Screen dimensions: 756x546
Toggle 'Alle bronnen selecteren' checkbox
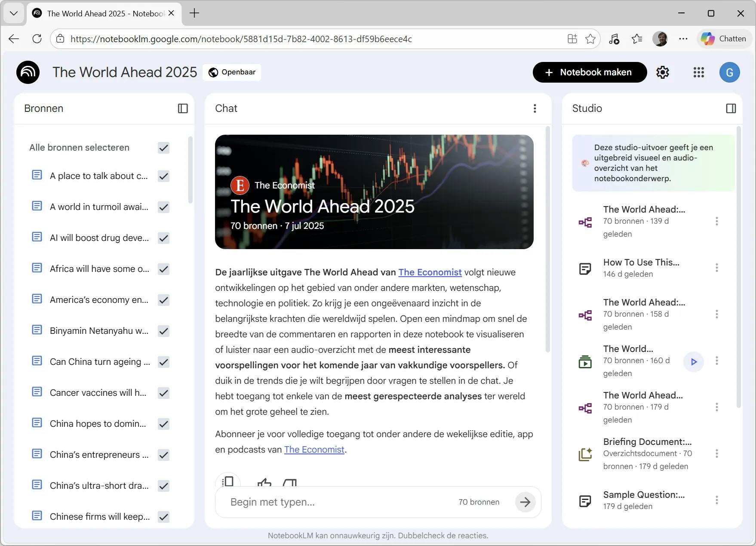click(x=163, y=148)
